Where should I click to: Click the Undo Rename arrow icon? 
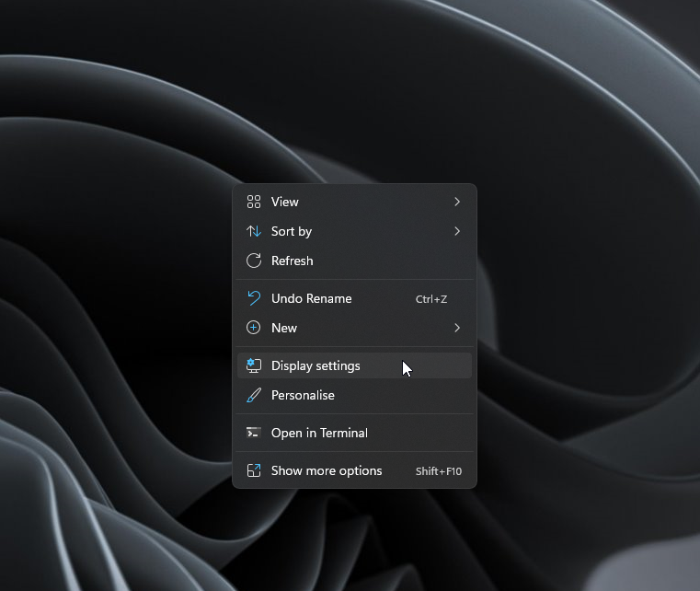[254, 298]
